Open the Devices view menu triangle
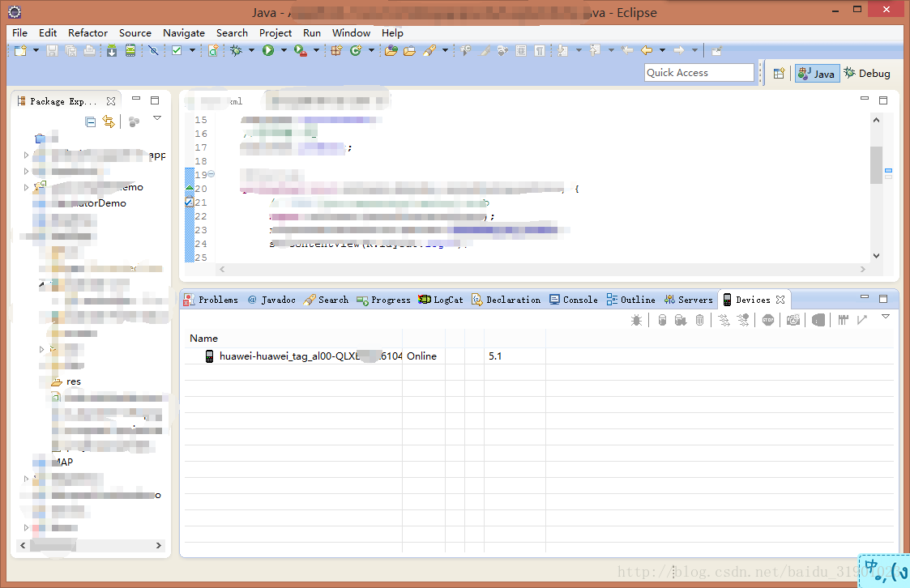The image size is (910, 588). [886, 317]
